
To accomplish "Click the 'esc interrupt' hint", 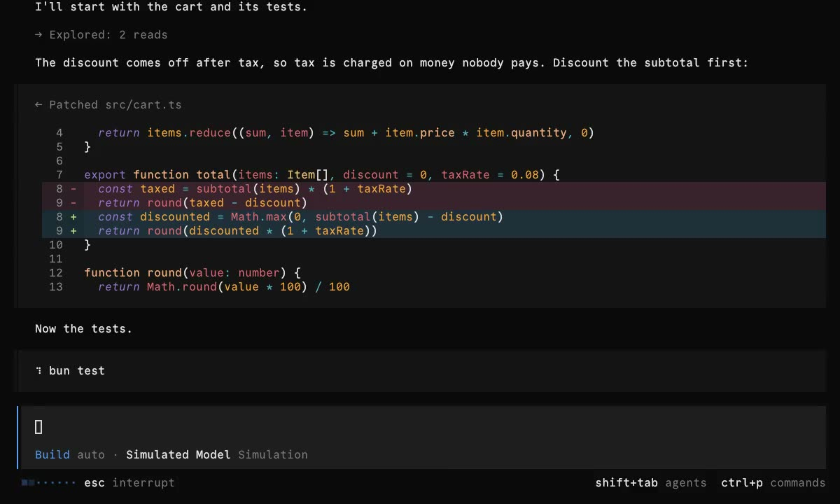I will 129,482.
